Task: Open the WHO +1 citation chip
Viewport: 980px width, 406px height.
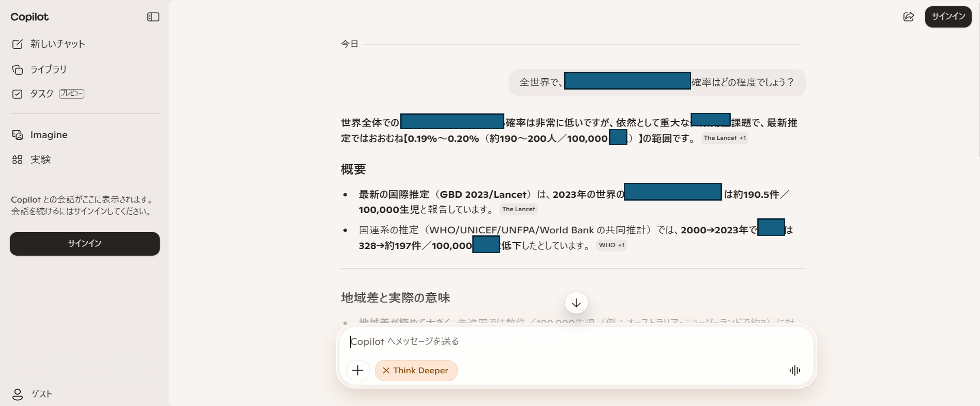Action: point(612,245)
